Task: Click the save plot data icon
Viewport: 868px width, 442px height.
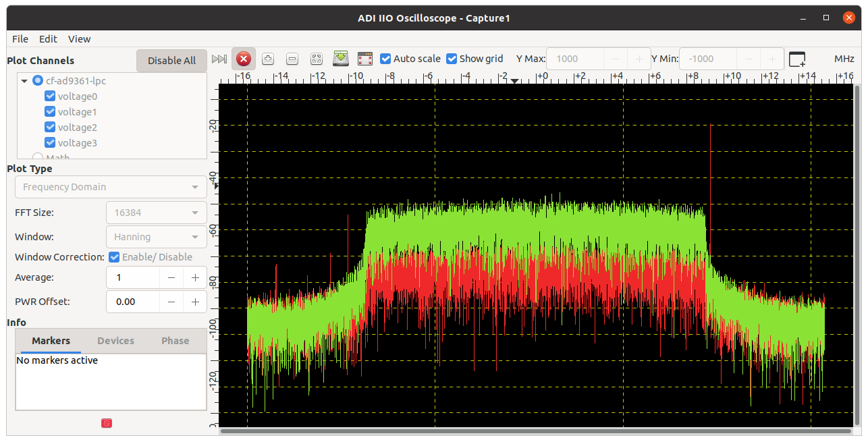Action: pyautogui.click(x=341, y=59)
